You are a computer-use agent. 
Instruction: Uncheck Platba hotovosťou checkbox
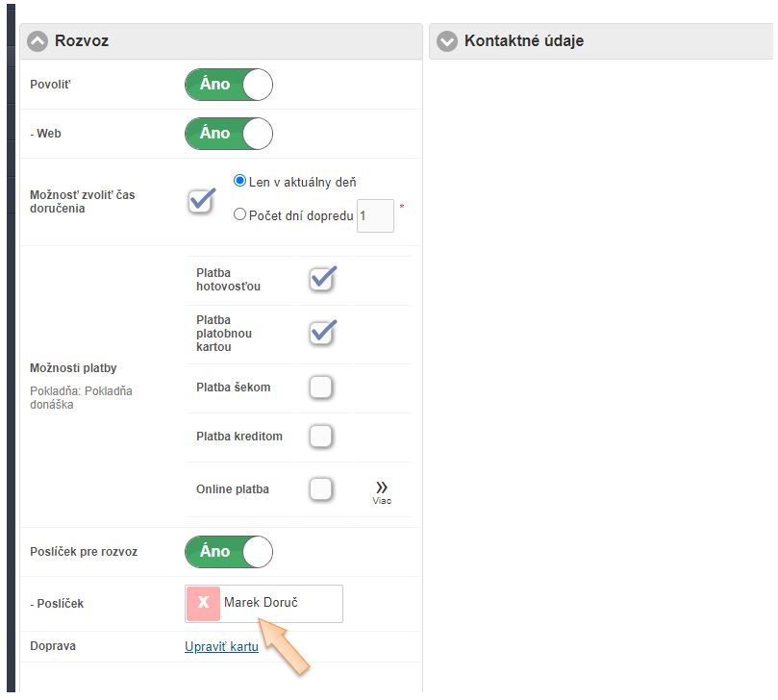(x=321, y=280)
